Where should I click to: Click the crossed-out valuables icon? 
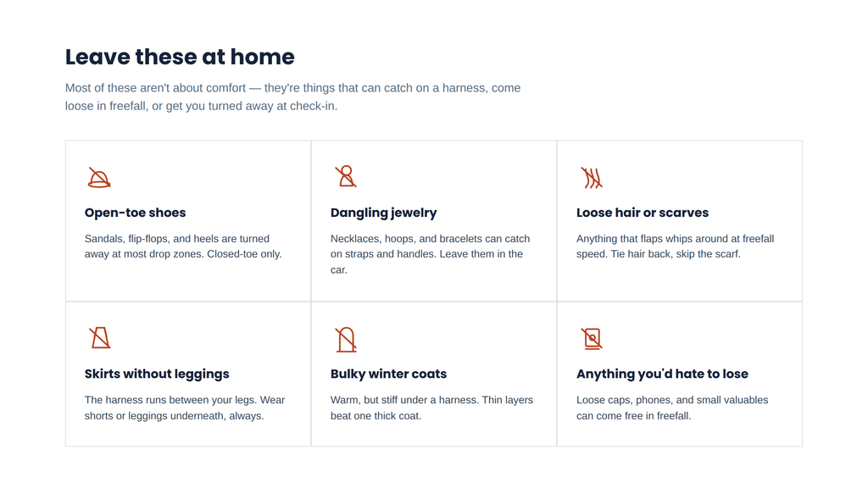[x=591, y=339]
